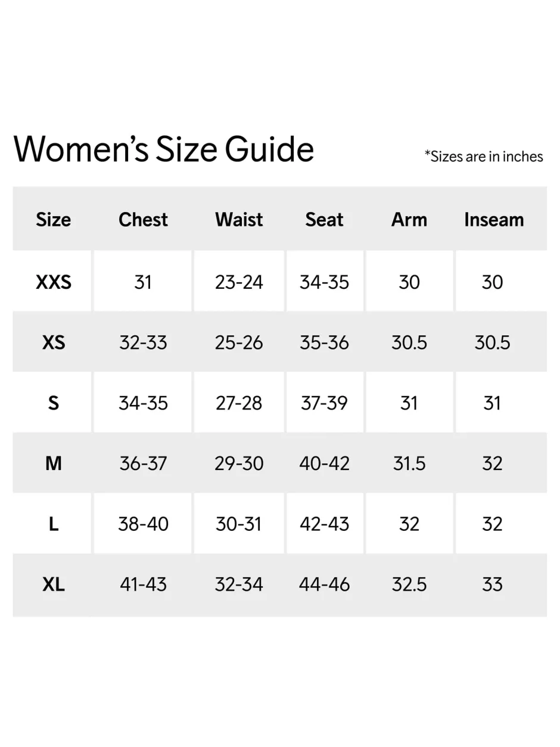This screenshot has width=560, height=747.
Task: Click the XL size row label
Action: (x=53, y=584)
